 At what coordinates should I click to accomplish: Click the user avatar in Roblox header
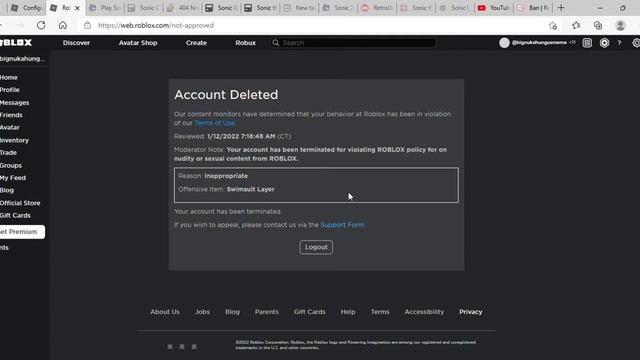[x=504, y=42]
